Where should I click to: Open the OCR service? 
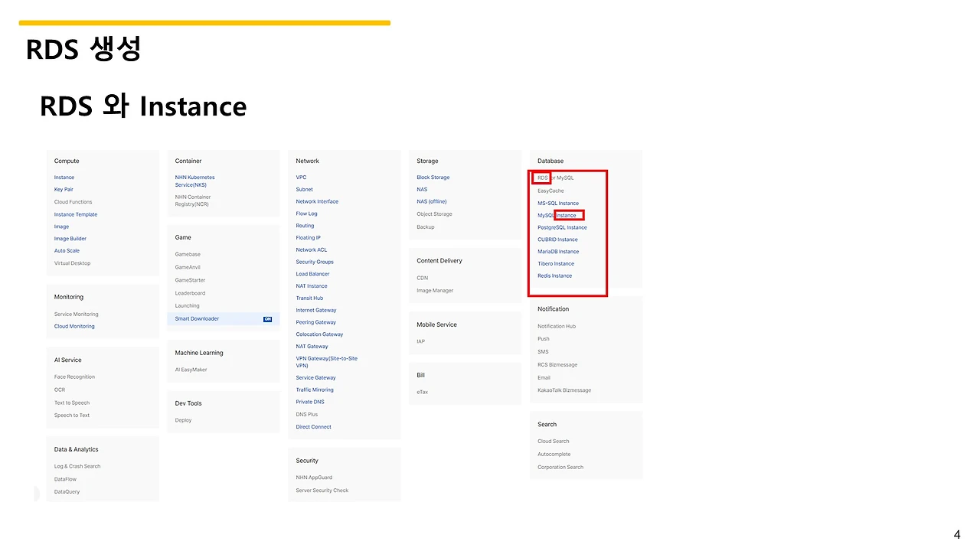tap(60, 390)
